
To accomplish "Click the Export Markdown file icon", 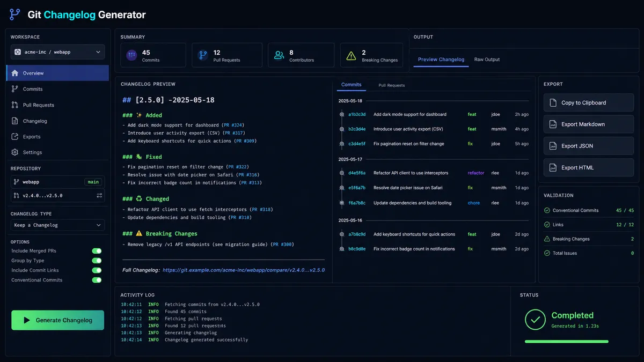I will tap(553, 124).
